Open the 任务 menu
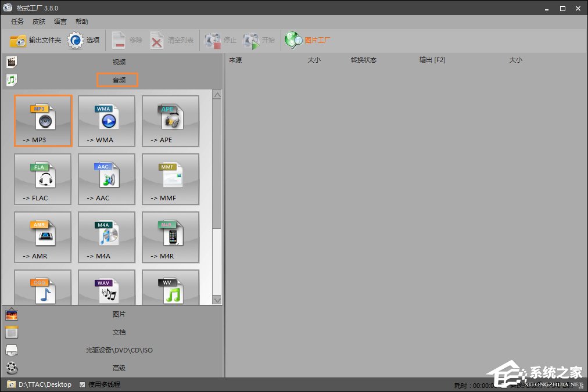588x392 pixels. pos(17,21)
